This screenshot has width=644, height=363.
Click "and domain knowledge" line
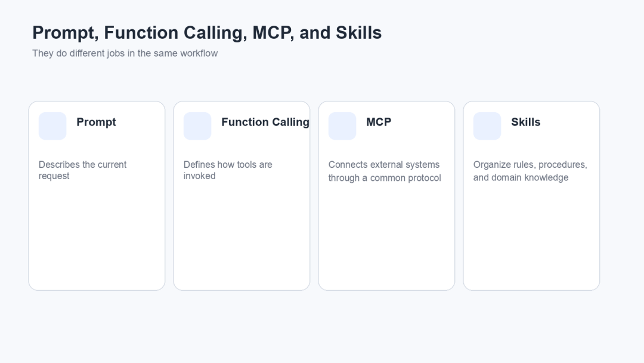click(521, 177)
